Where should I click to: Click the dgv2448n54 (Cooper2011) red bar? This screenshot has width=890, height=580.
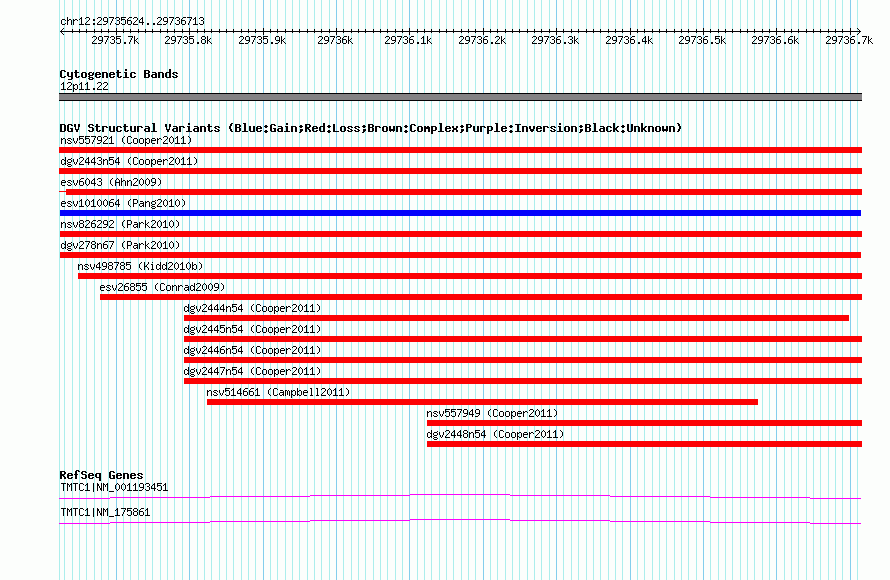[x=644, y=444]
